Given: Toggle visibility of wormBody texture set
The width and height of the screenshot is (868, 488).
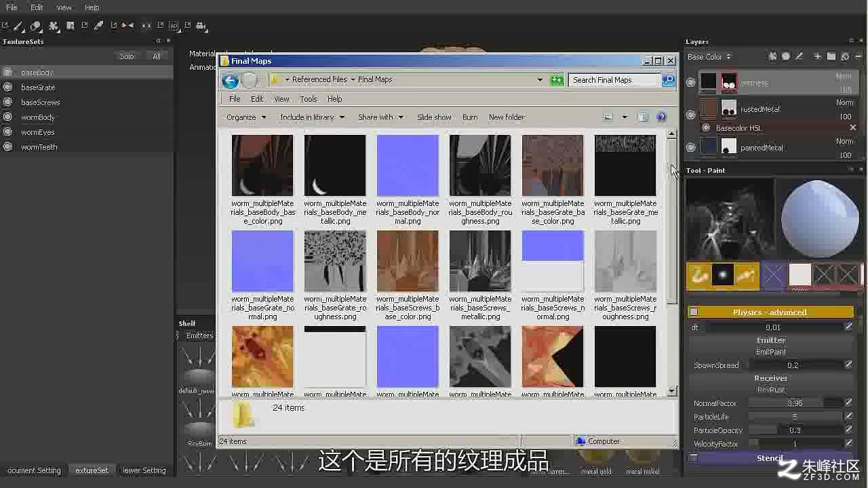Looking at the screenshot, I should point(7,117).
